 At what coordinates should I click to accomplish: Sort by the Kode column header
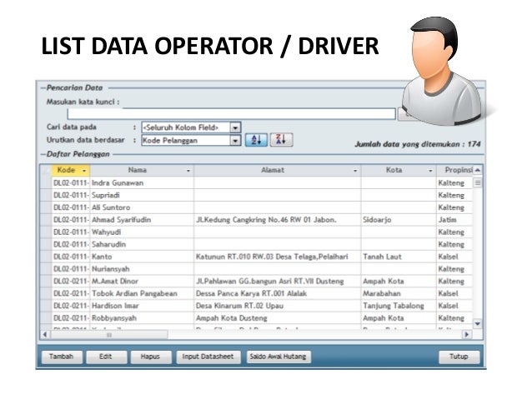(66, 171)
